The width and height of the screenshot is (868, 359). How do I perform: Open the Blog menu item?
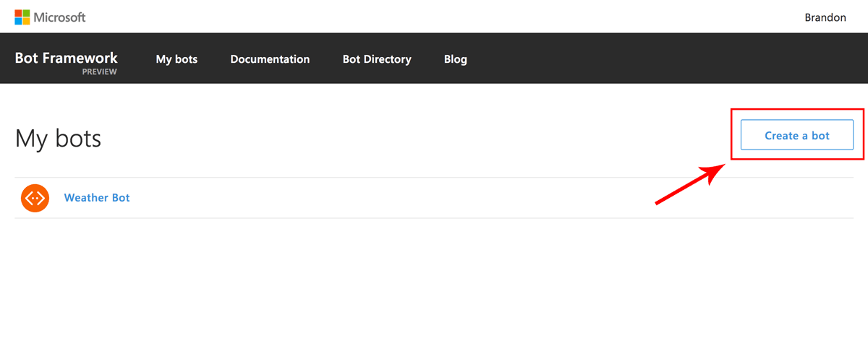pos(456,59)
